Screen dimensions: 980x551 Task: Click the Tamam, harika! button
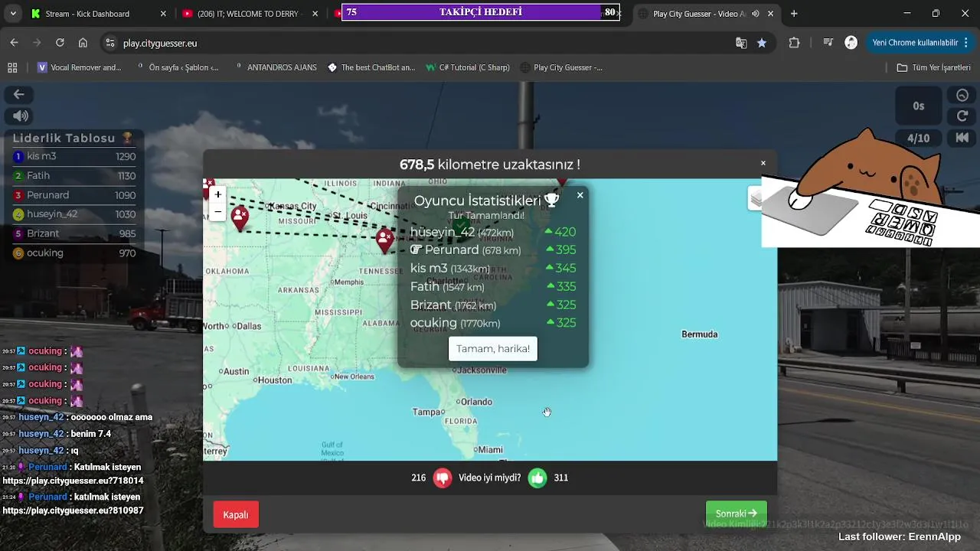(493, 348)
